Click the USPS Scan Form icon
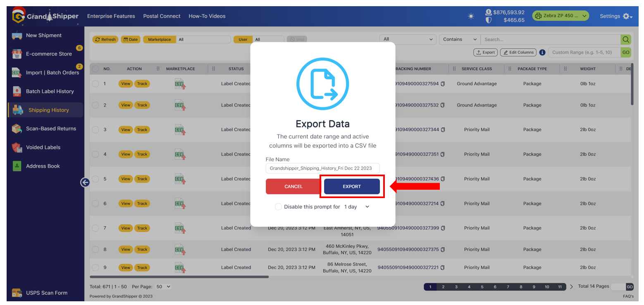Image resolution: width=644 pixels, height=305 pixels. 17,293
